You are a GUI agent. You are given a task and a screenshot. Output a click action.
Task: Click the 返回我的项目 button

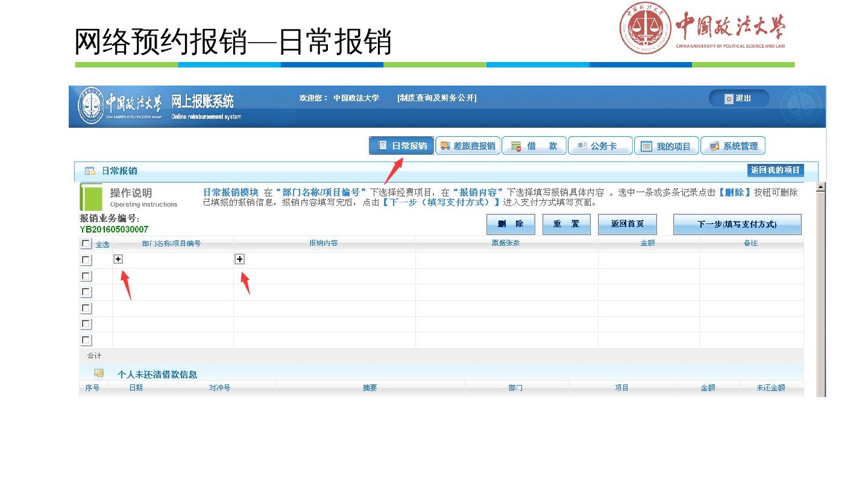775,170
